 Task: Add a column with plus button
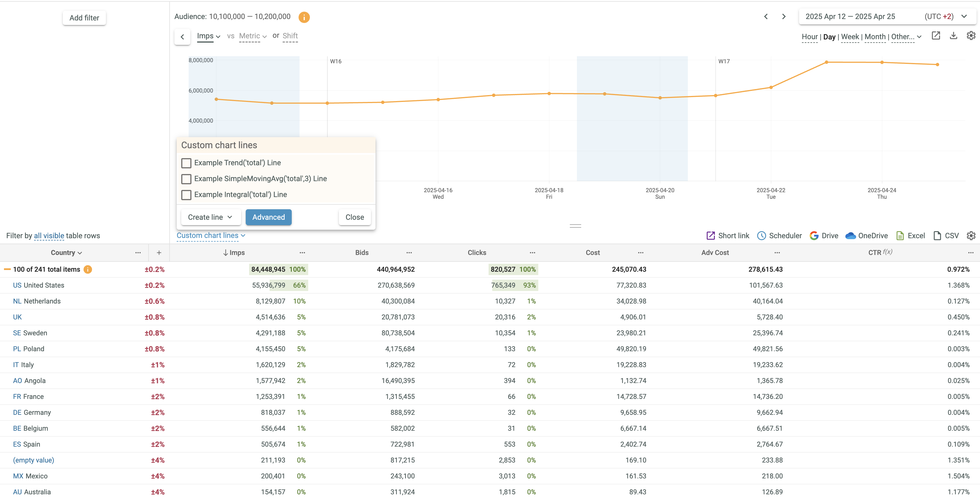159,253
